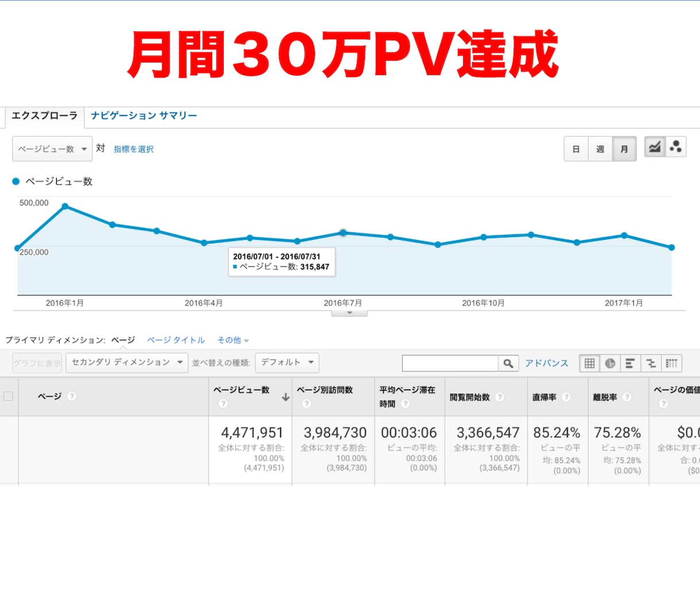Click the 85.24% bounce rate value
The height and width of the screenshot is (594, 700).
557,433
